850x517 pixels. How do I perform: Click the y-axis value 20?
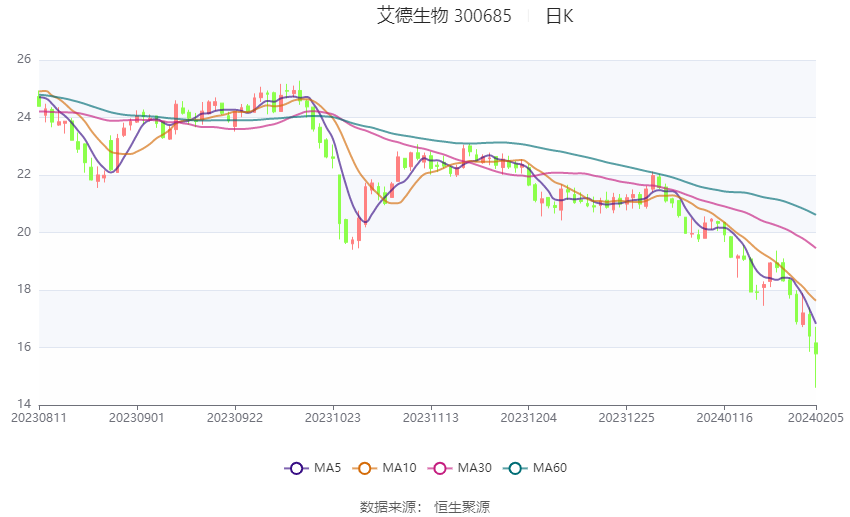point(24,231)
